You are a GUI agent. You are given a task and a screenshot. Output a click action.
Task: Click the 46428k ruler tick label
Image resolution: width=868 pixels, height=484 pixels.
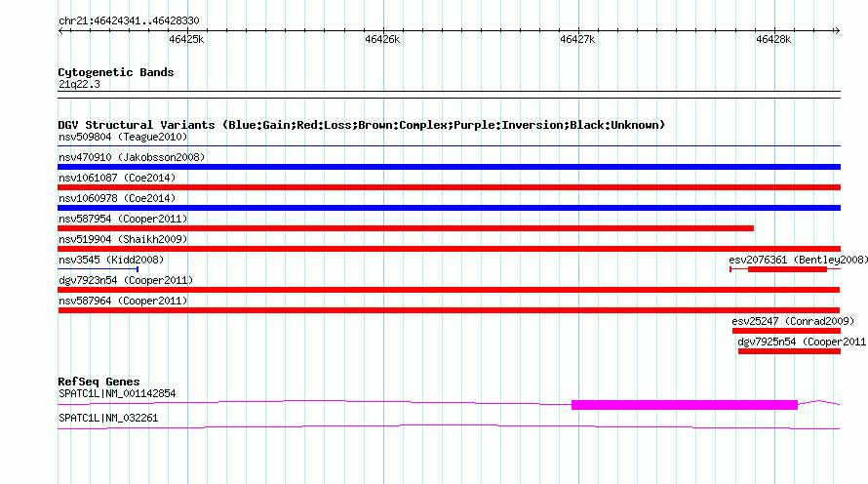pyautogui.click(x=773, y=39)
